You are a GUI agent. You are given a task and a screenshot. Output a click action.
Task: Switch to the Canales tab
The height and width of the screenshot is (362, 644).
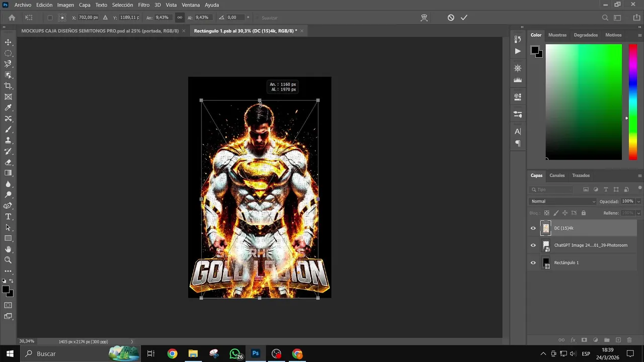557,175
